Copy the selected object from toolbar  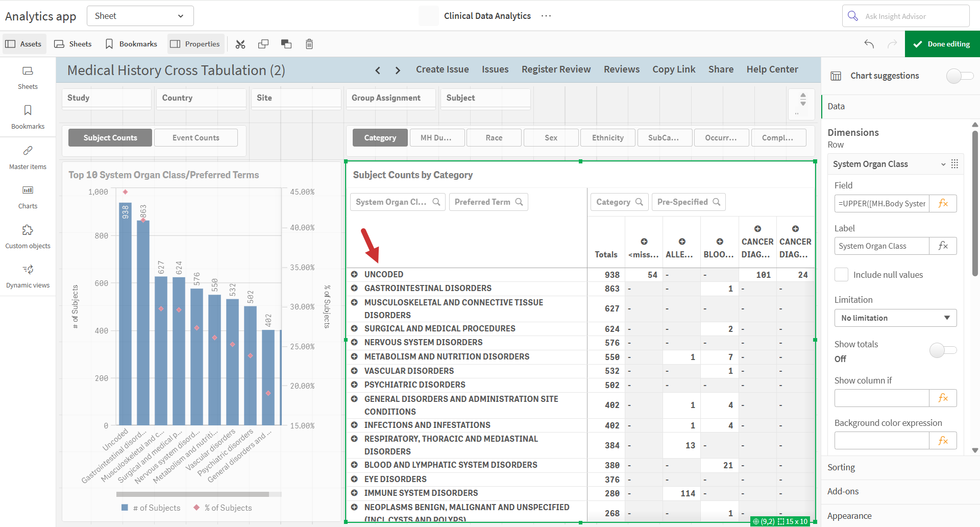click(x=263, y=44)
